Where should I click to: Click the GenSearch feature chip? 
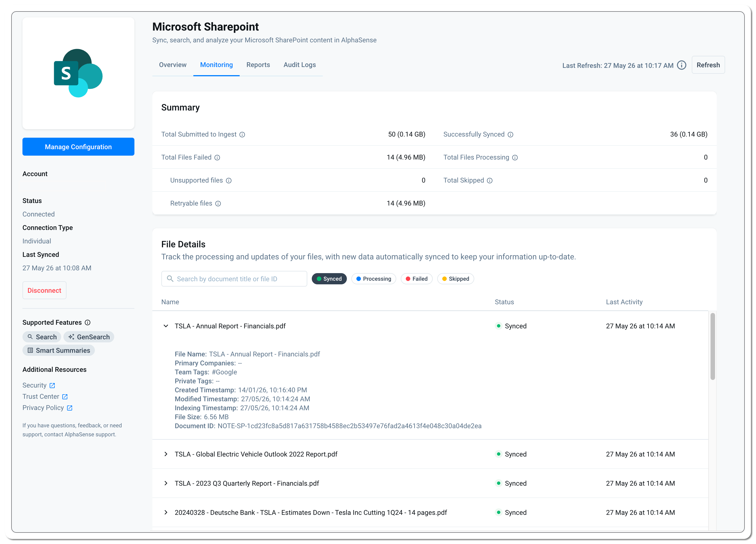(x=89, y=337)
